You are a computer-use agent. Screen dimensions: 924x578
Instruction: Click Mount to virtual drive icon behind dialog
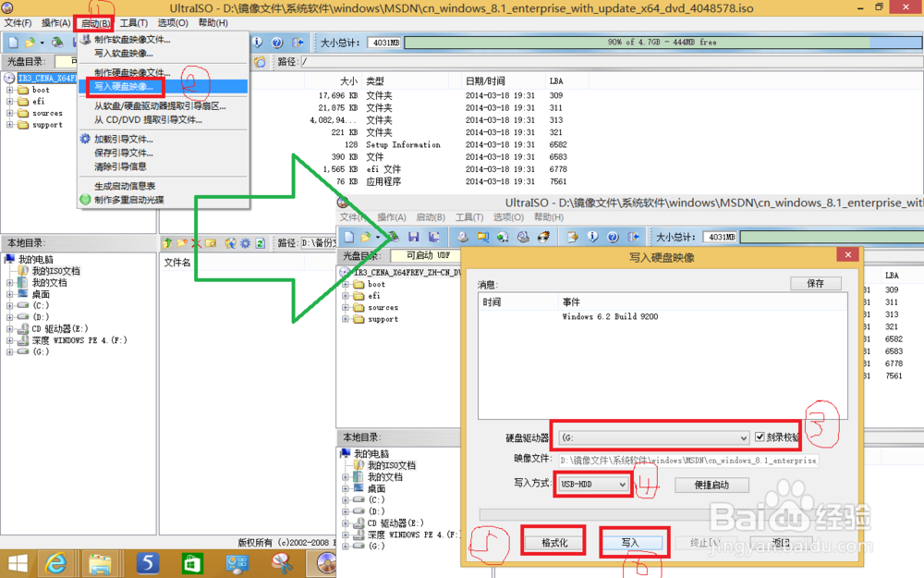(x=523, y=237)
